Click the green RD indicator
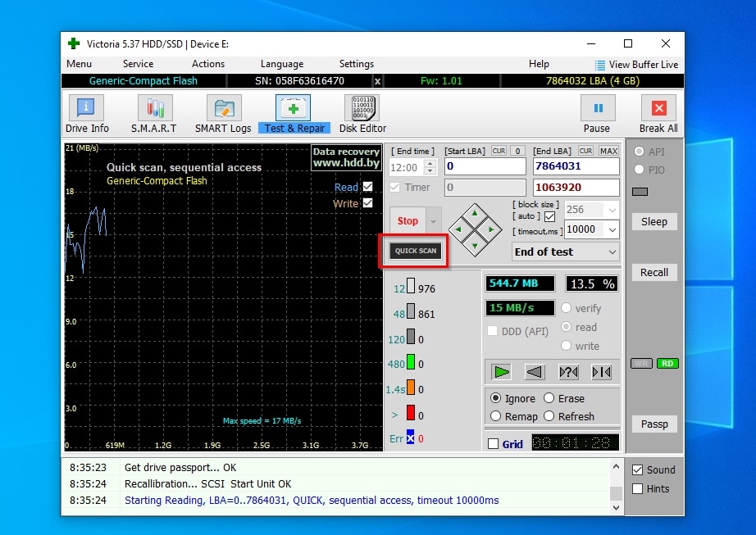This screenshot has width=756, height=535. (667, 364)
